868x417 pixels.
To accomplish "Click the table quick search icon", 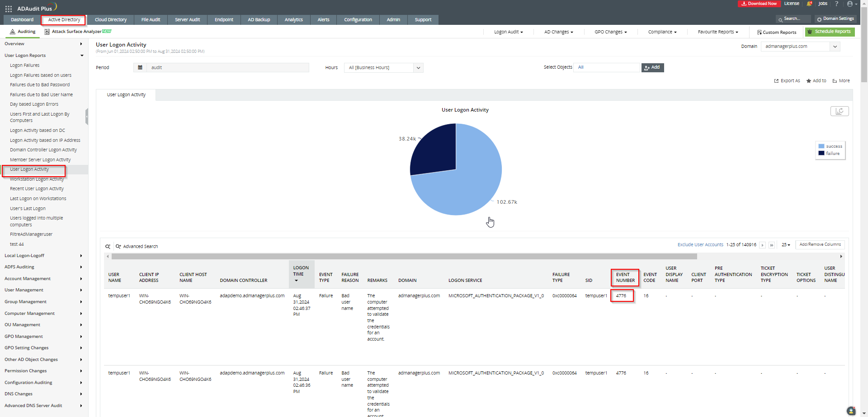I will [108, 247].
